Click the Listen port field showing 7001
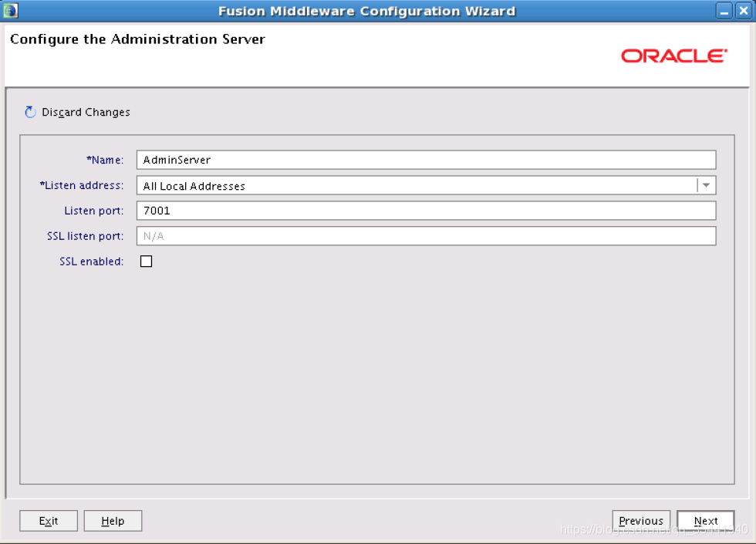The image size is (756, 544). tap(426, 211)
